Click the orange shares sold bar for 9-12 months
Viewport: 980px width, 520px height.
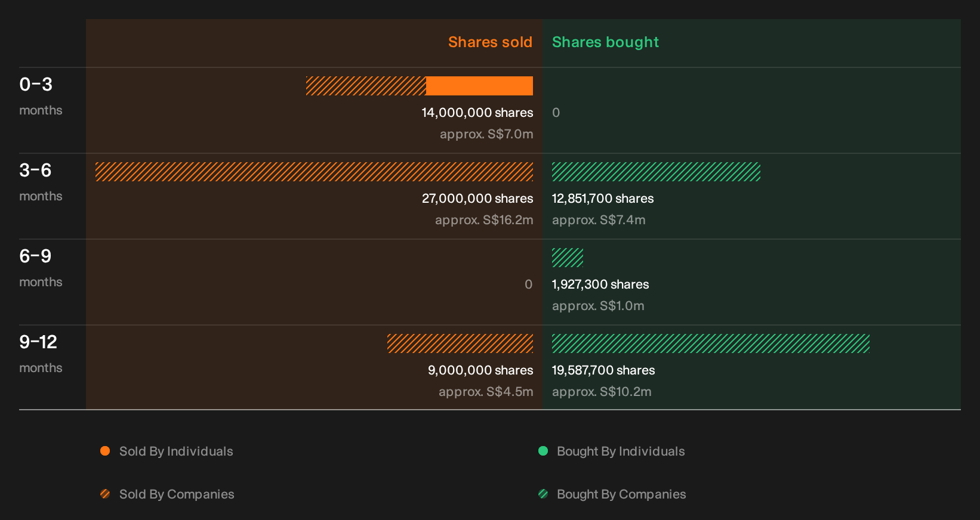tap(460, 343)
